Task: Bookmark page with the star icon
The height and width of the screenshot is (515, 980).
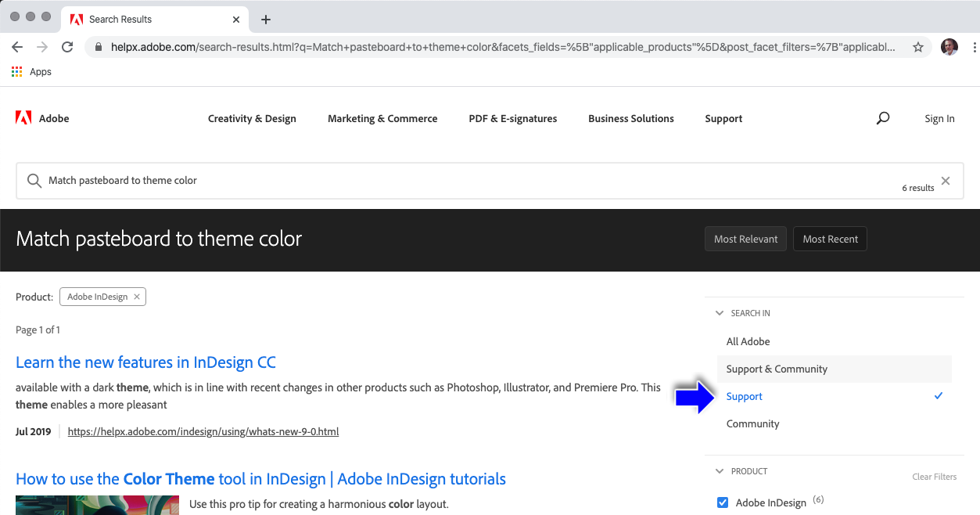Action: [918, 47]
